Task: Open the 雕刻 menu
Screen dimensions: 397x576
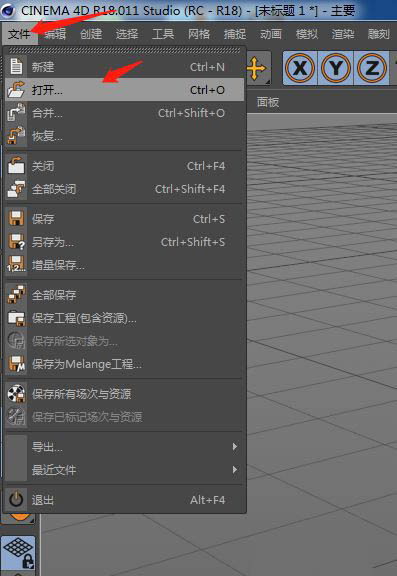Action: click(378, 34)
